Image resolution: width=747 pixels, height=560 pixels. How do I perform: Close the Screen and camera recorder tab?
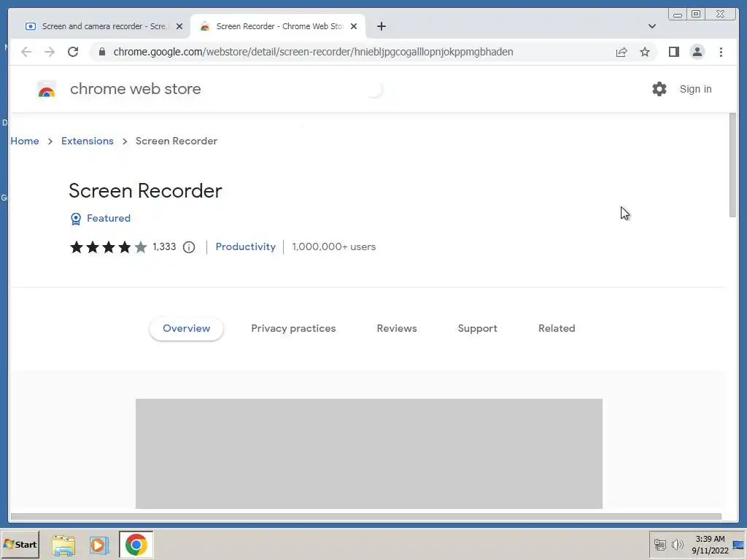tap(179, 26)
